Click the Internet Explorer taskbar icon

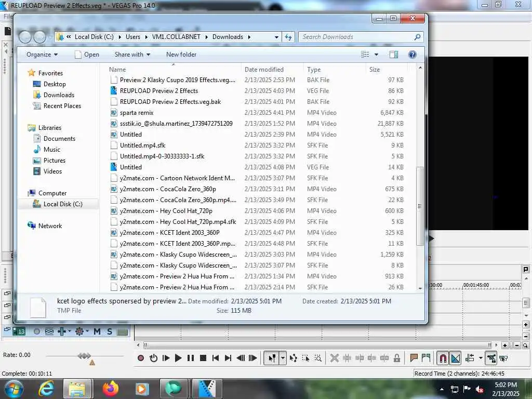click(x=46, y=389)
